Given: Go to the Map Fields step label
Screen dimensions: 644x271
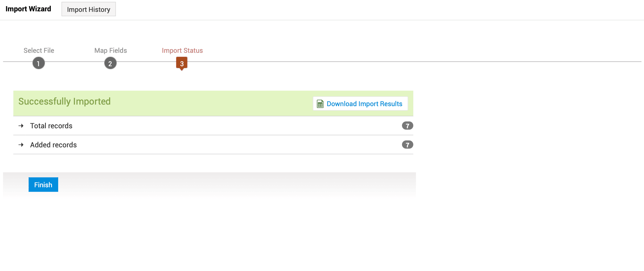Looking at the screenshot, I should [x=111, y=50].
